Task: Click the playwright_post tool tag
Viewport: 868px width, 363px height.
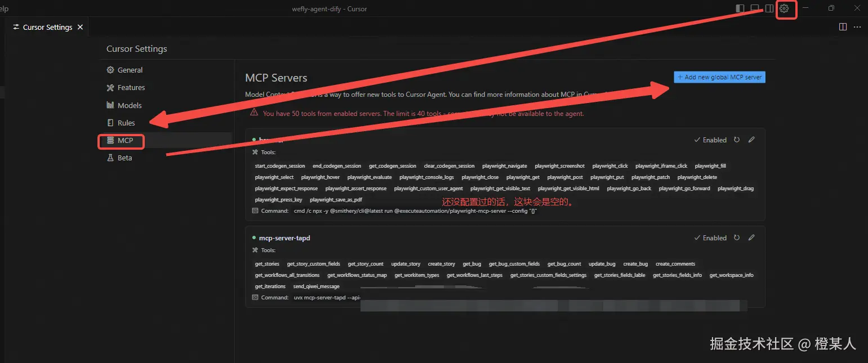Action: (565, 177)
